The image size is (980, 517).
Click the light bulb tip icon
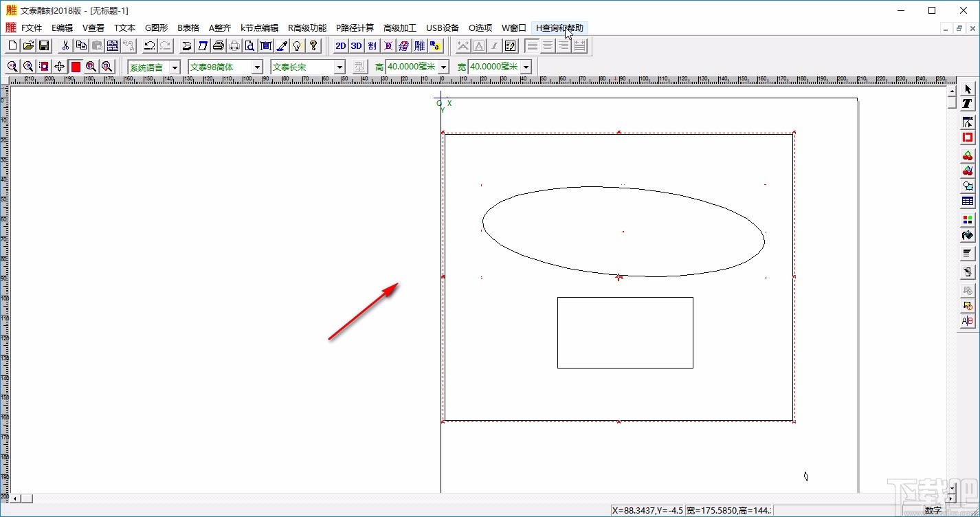pos(298,46)
